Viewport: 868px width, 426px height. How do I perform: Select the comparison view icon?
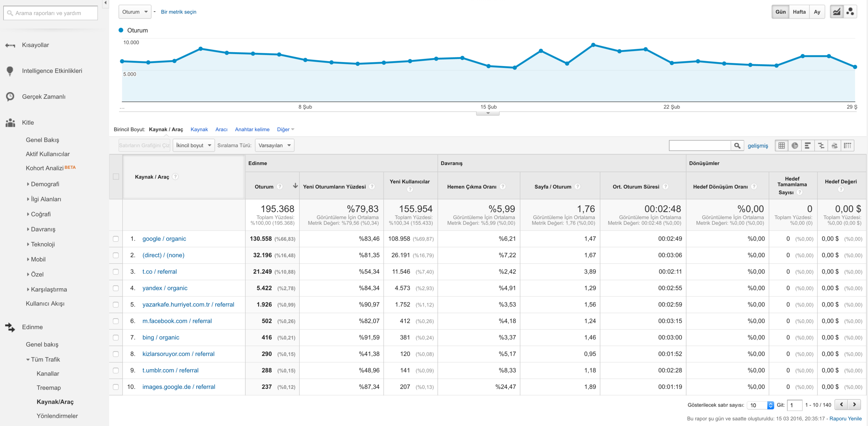(821, 145)
